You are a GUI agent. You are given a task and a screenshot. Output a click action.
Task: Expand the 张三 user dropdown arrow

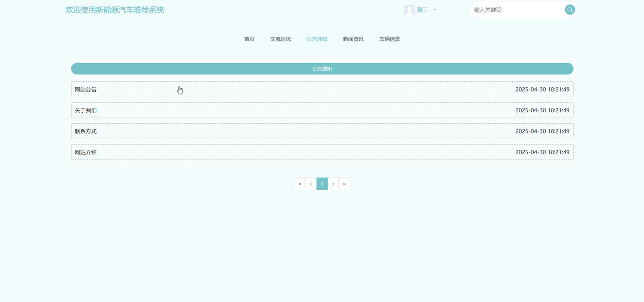pyautogui.click(x=434, y=10)
